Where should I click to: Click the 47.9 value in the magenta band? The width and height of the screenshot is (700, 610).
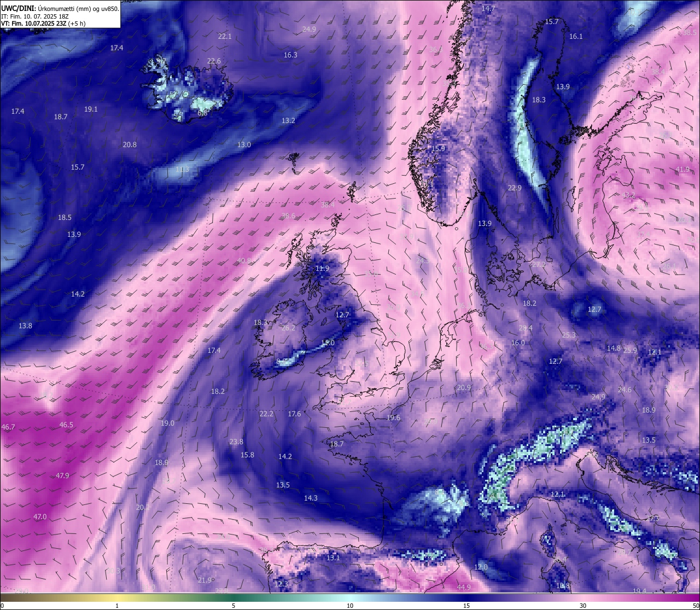coord(62,476)
